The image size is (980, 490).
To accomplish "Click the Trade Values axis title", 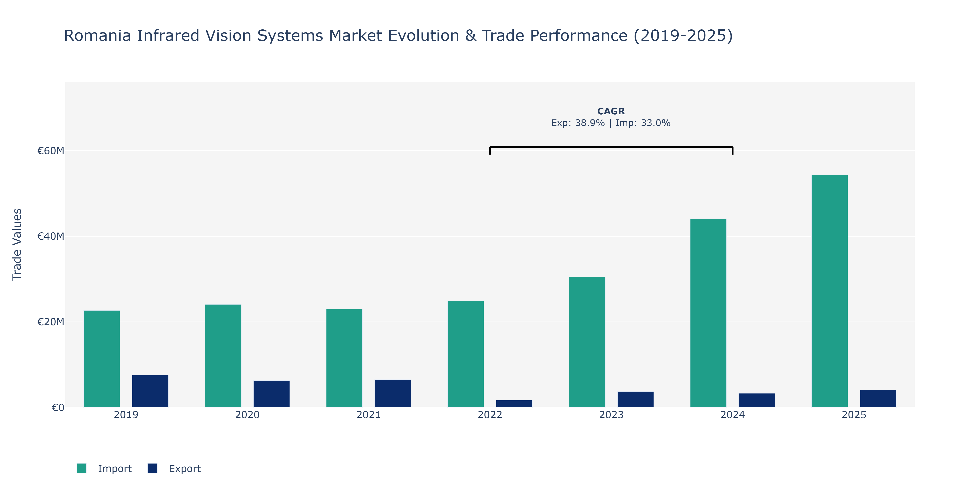I will pyautogui.click(x=17, y=245).
